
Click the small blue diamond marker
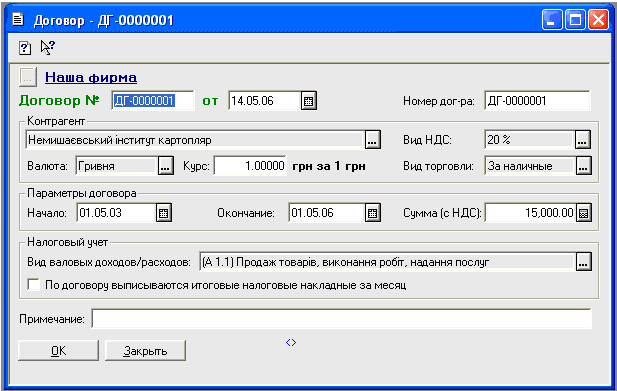291,343
